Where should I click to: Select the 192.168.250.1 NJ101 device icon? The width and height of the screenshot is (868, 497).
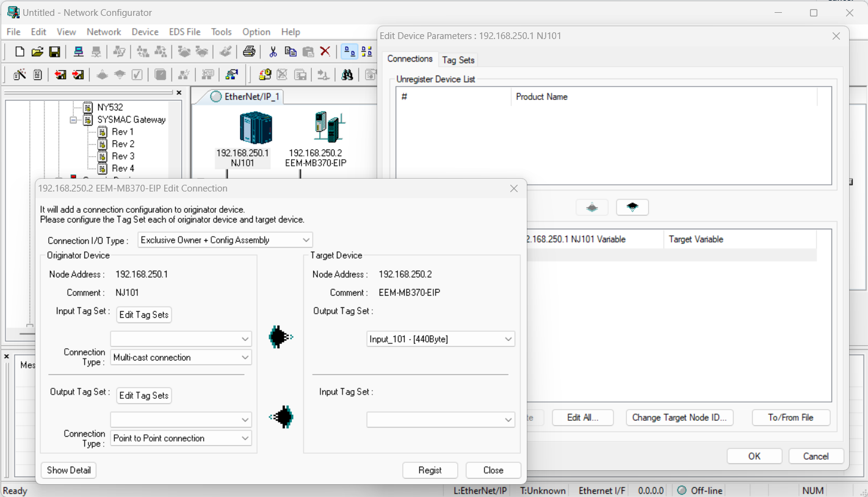(x=255, y=128)
